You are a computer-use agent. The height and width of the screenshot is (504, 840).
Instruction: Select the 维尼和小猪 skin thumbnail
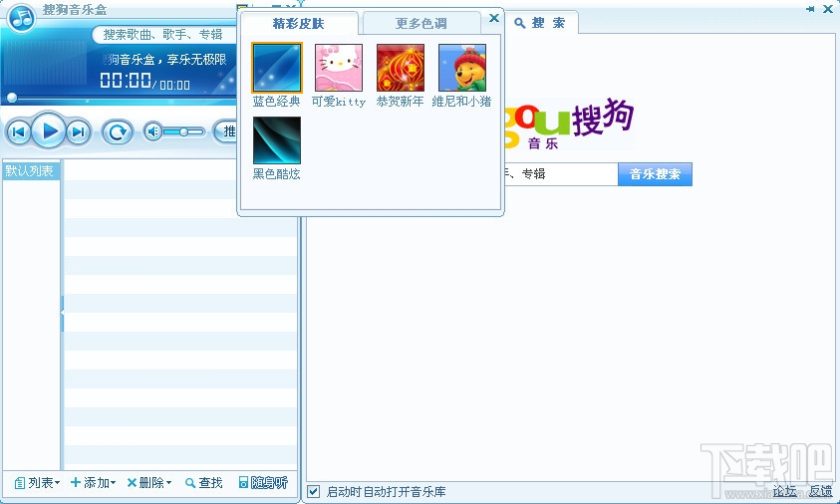(x=461, y=68)
